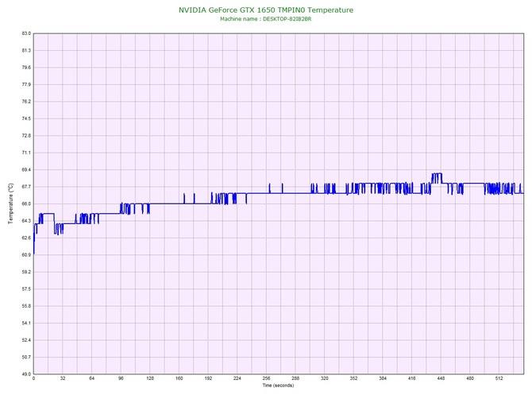Click the 320 seconds time axis label
The image size is (532, 399).
coord(325,378)
